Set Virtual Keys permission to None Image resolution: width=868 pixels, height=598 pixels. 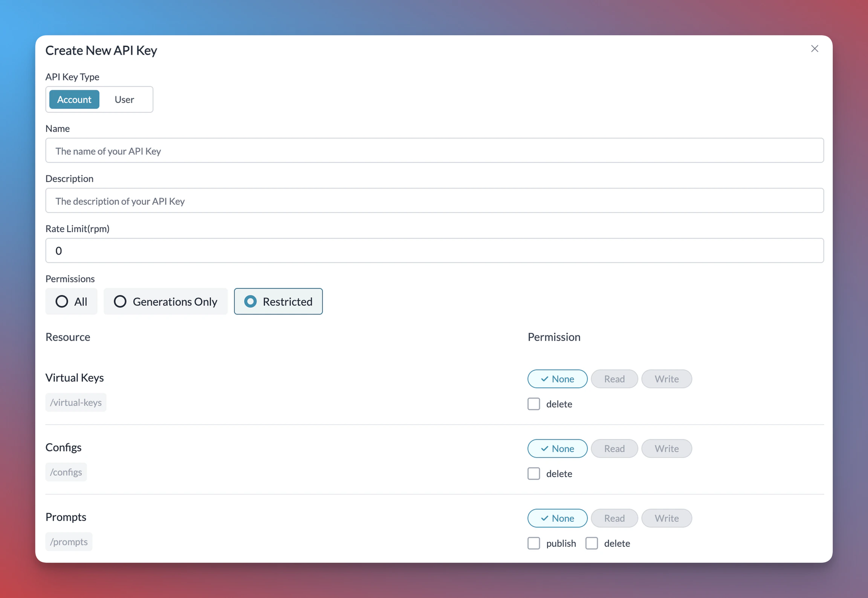point(557,379)
